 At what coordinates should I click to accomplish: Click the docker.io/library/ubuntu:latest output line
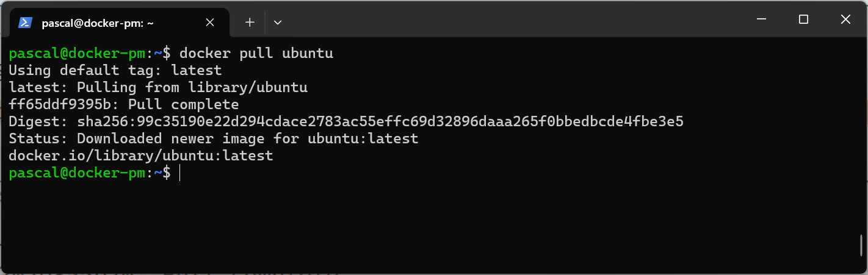tap(141, 155)
